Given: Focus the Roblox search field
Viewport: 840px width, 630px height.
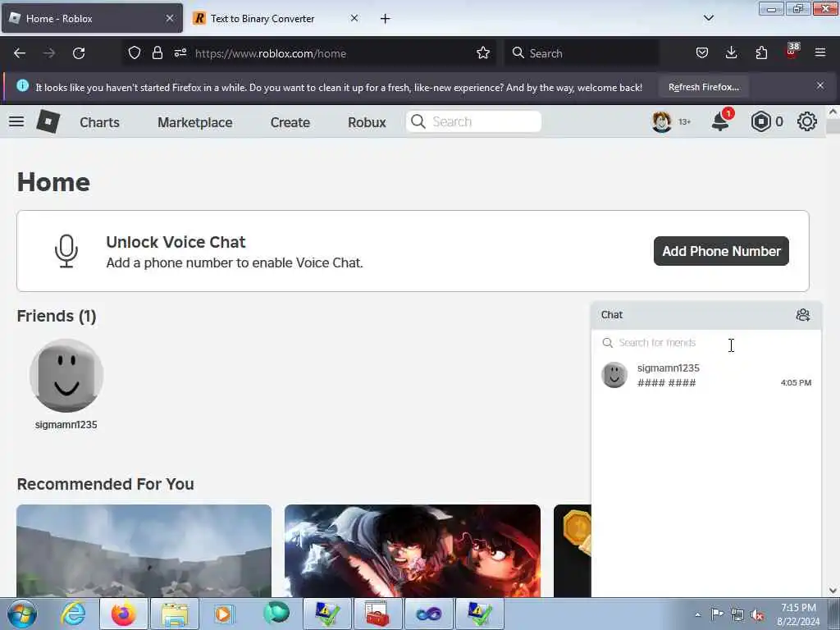Looking at the screenshot, I should [x=473, y=121].
